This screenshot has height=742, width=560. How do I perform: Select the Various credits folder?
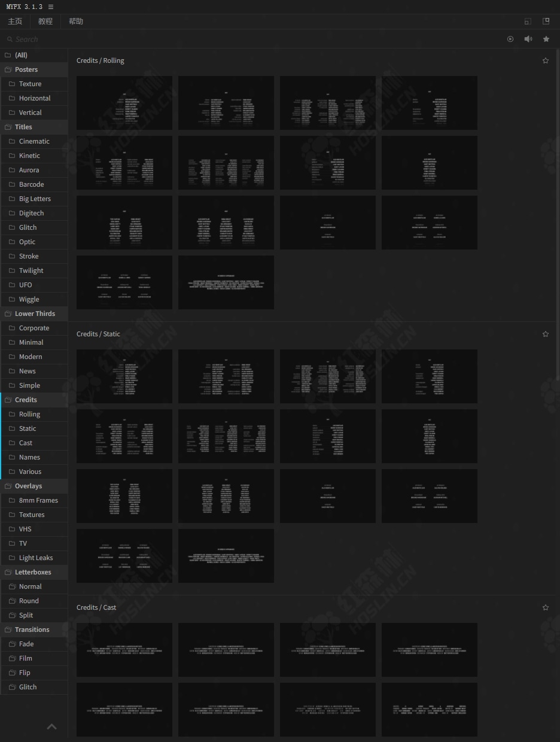(x=34, y=472)
